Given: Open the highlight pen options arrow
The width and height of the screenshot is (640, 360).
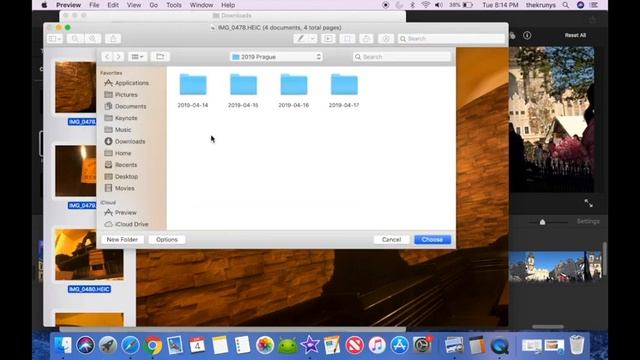Looking at the screenshot, I should (x=313, y=38).
